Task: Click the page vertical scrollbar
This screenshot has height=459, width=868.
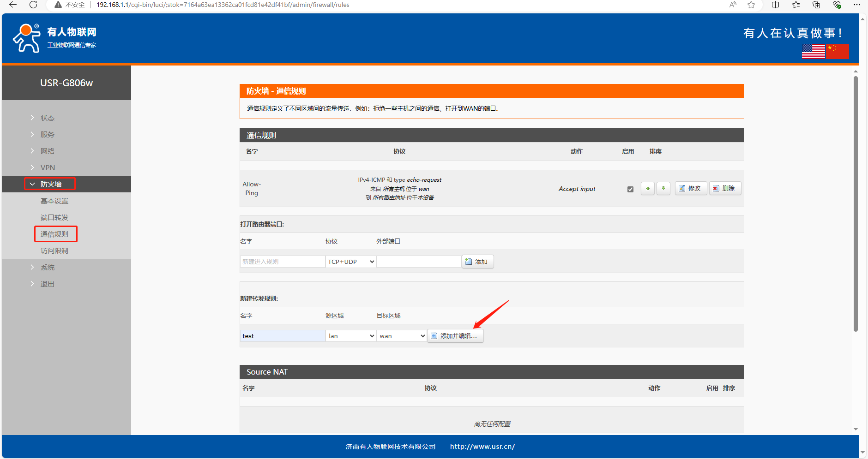Action: pyautogui.click(x=856, y=203)
